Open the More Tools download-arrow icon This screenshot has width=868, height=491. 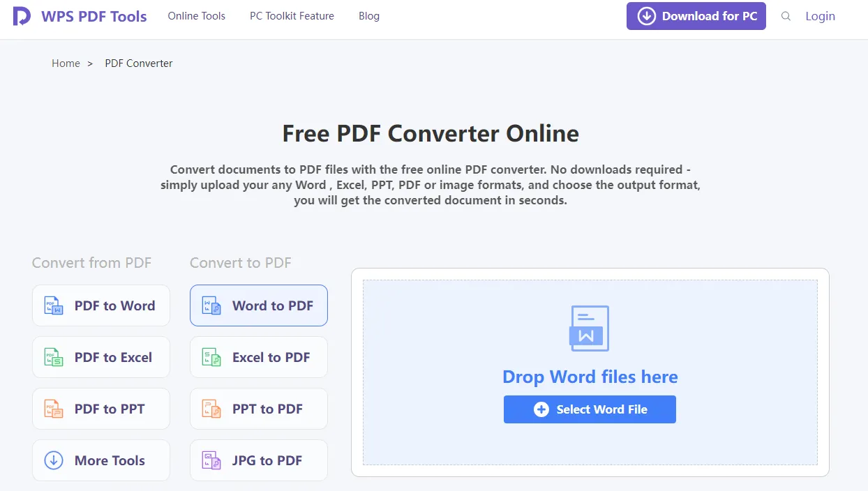[52, 460]
